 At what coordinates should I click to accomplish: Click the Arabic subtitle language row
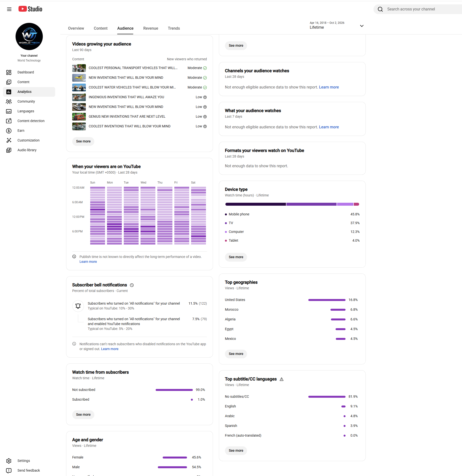[x=291, y=416]
